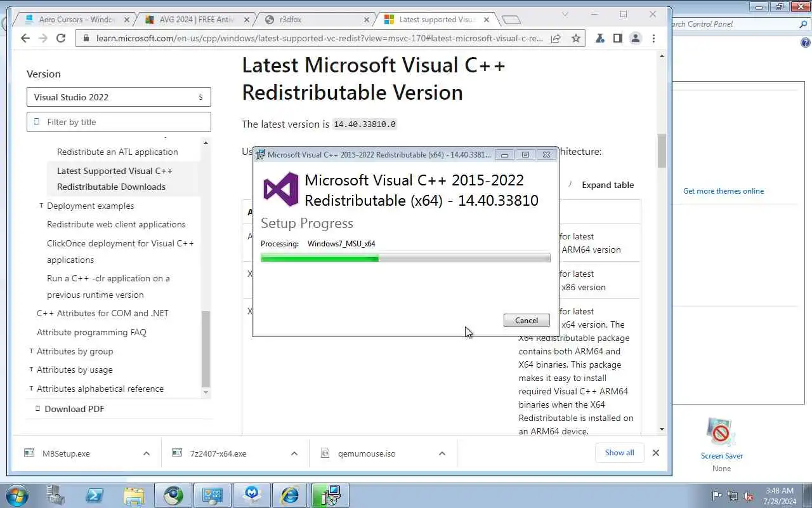
Task: Click the browser address bar URL
Action: pyautogui.click(x=320, y=38)
